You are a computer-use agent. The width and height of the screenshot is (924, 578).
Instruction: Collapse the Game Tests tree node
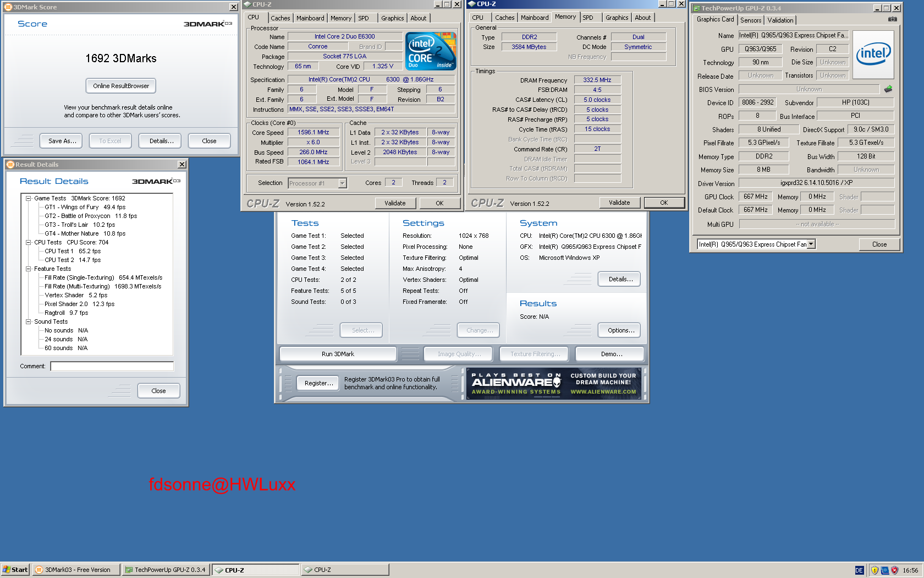28,198
